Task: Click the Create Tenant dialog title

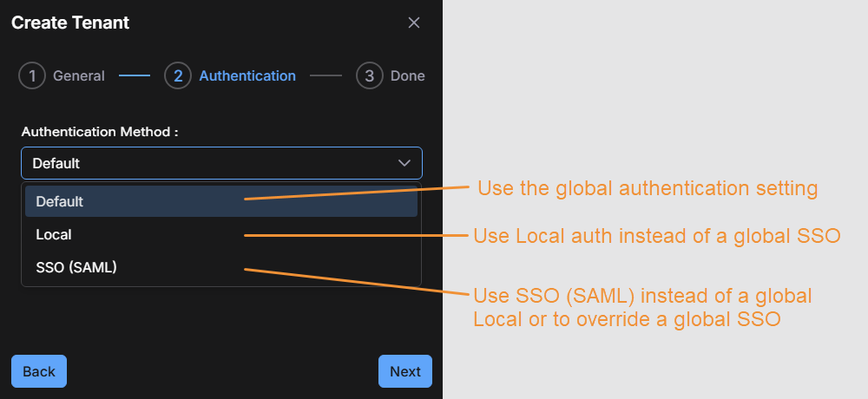Action: (x=70, y=23)
